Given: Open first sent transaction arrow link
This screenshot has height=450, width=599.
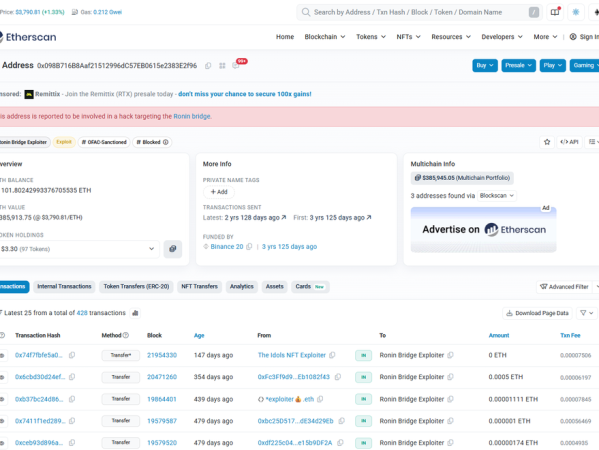Looking at the screenshot, I should coord(369,217).
